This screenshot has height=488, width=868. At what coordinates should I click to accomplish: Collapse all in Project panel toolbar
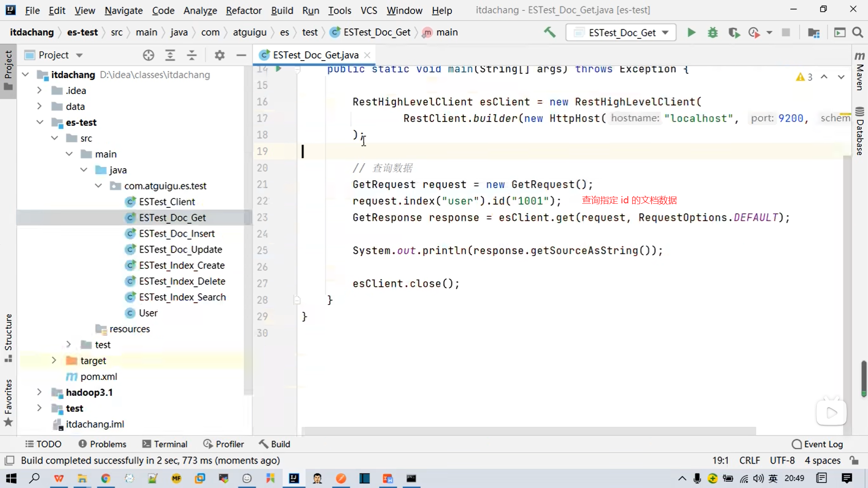(x=192, y=55)
